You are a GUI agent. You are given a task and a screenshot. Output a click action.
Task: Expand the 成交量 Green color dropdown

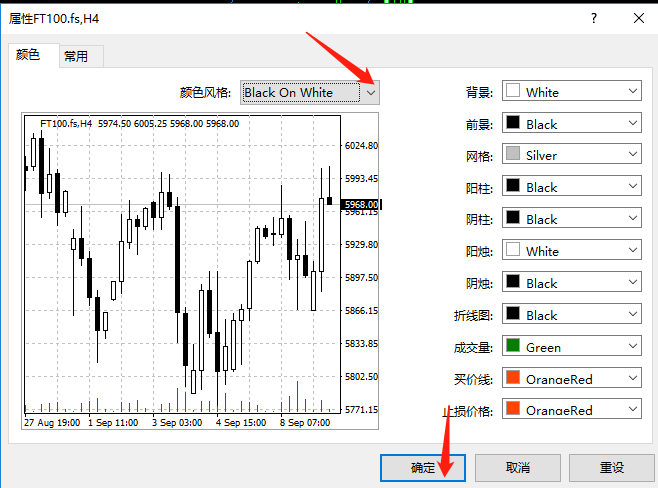coord(572,346)
